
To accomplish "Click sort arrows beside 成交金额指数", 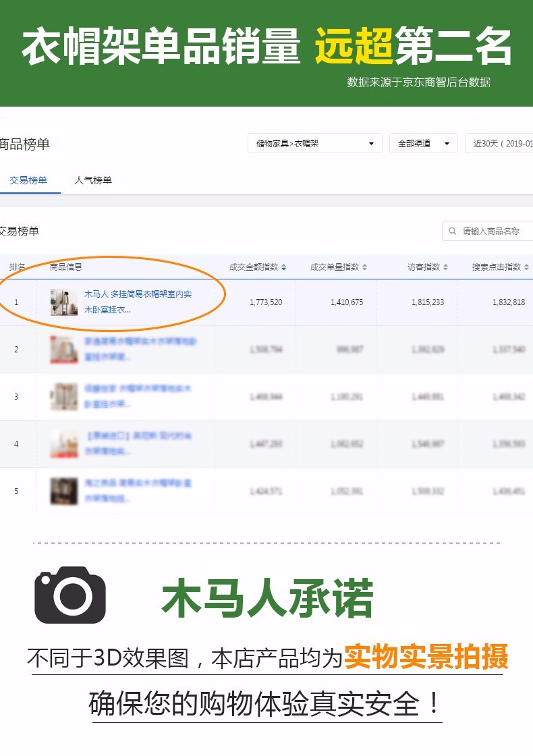I will point(283,267).
